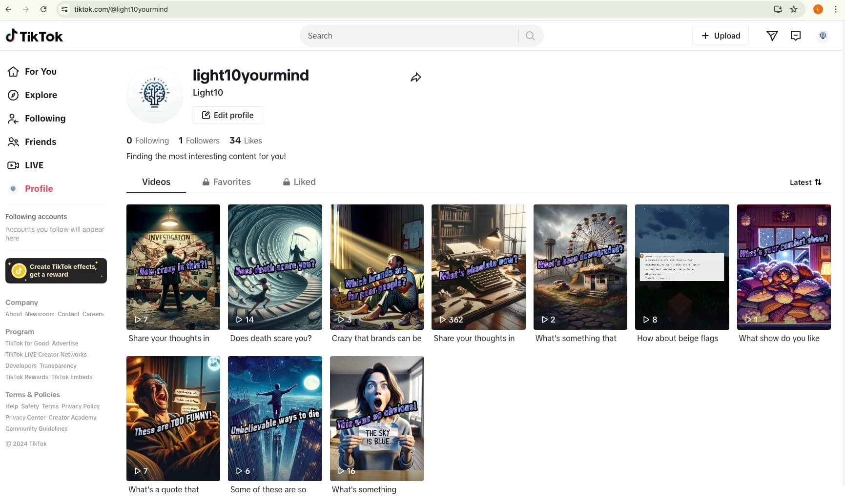Click the search magnifier icon

pos(530,36)
